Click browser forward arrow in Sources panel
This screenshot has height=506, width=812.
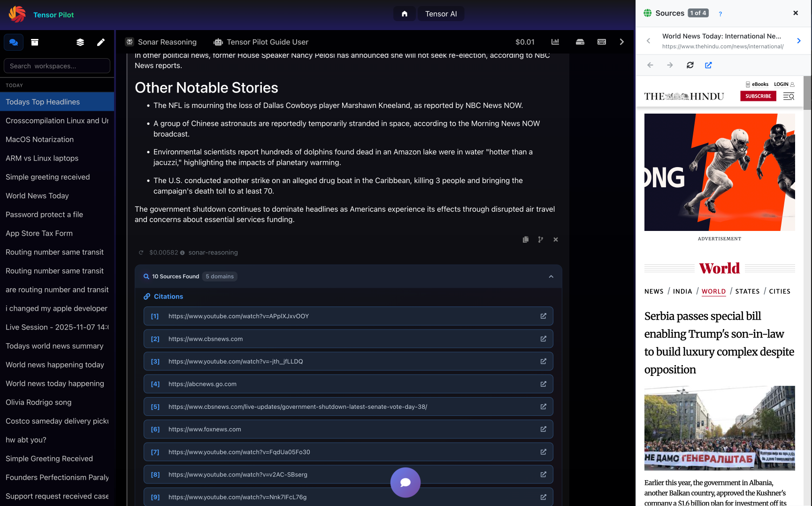[x=670, y=65]
